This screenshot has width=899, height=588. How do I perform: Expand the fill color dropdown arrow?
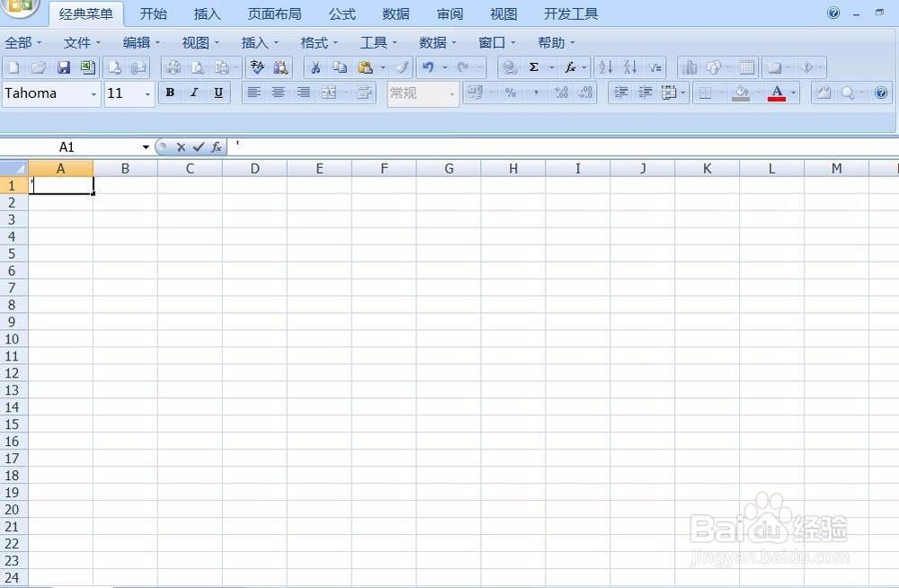pyautogui.click(x=758, y=93)
